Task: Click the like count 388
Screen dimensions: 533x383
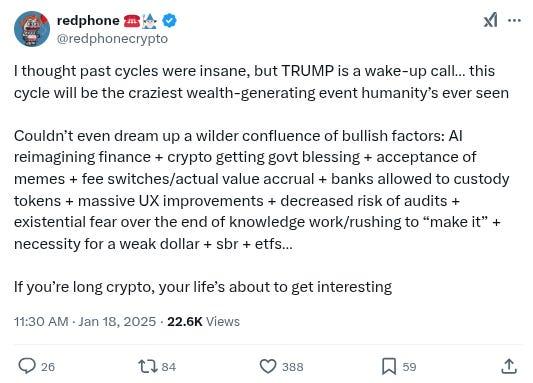Action: click(x=293, y=367)
